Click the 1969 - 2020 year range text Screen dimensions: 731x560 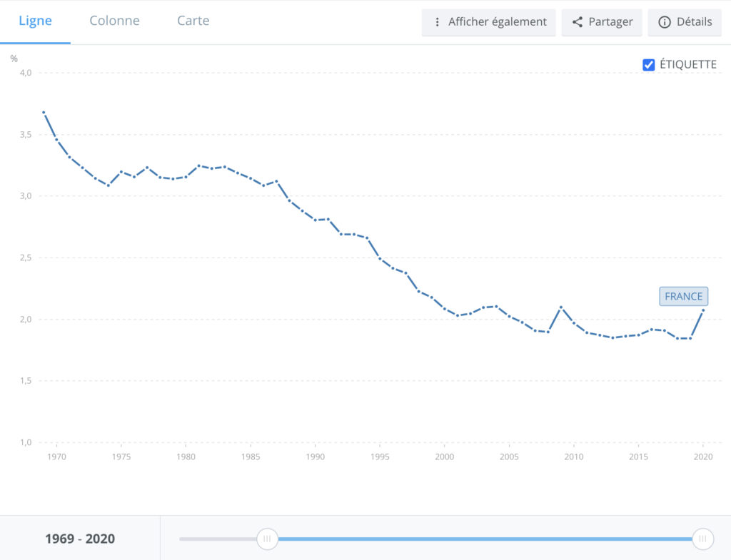pyautogui.click(x=80, y=539)
